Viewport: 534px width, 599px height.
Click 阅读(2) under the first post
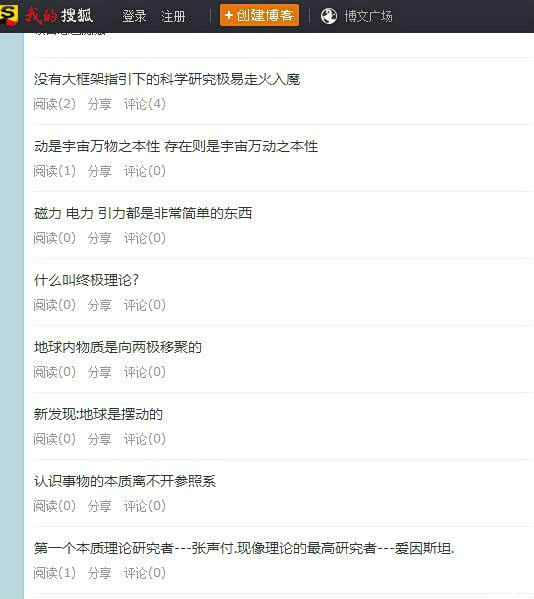coord(54,104)
